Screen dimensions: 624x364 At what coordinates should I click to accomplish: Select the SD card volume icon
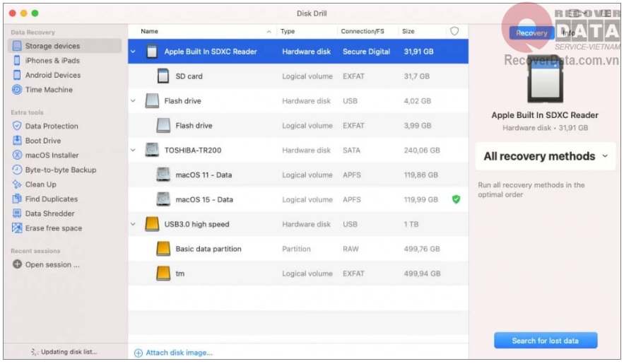point(163,76)
